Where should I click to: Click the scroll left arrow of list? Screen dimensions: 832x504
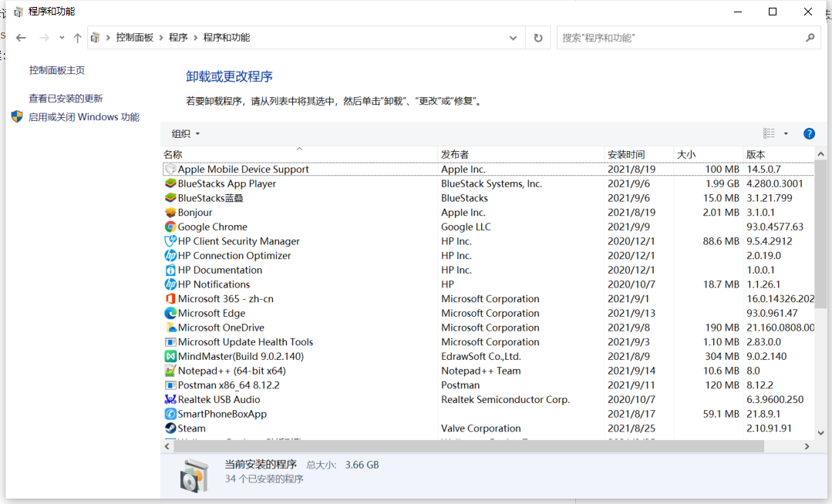point(167,446)
